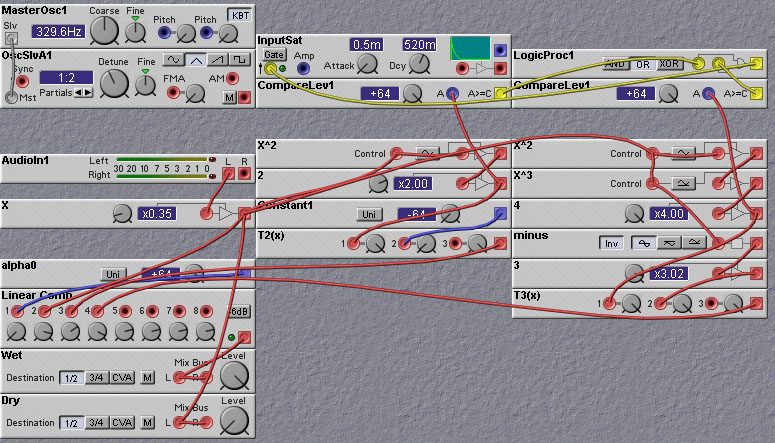Click the Wet module Level knob
The width and height of the screenshot is (775, 443).
[x=234, y=375]
